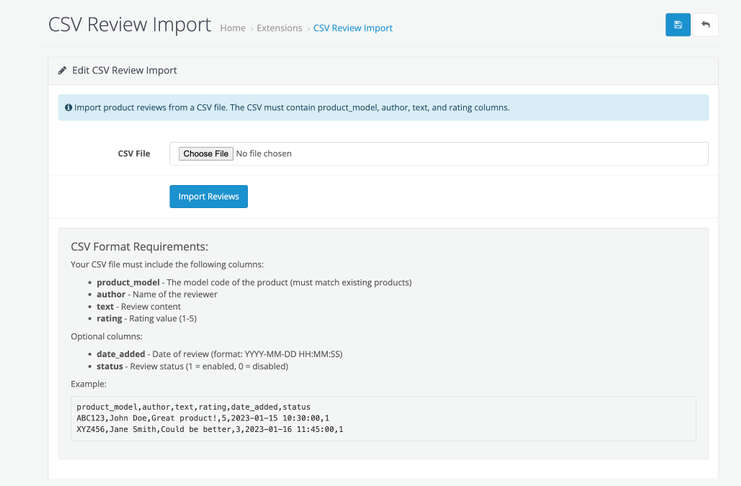Screen dimensions: 741x486
Task: Open the Extensions breadcrumb link
Action: click(279, 28)
